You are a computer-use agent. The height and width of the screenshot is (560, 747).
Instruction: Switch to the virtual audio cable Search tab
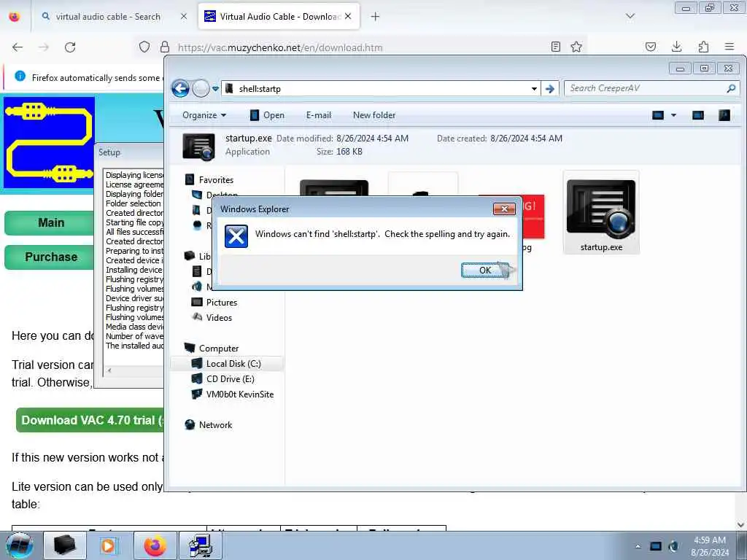pyautogui.click(x=109, y=17)
